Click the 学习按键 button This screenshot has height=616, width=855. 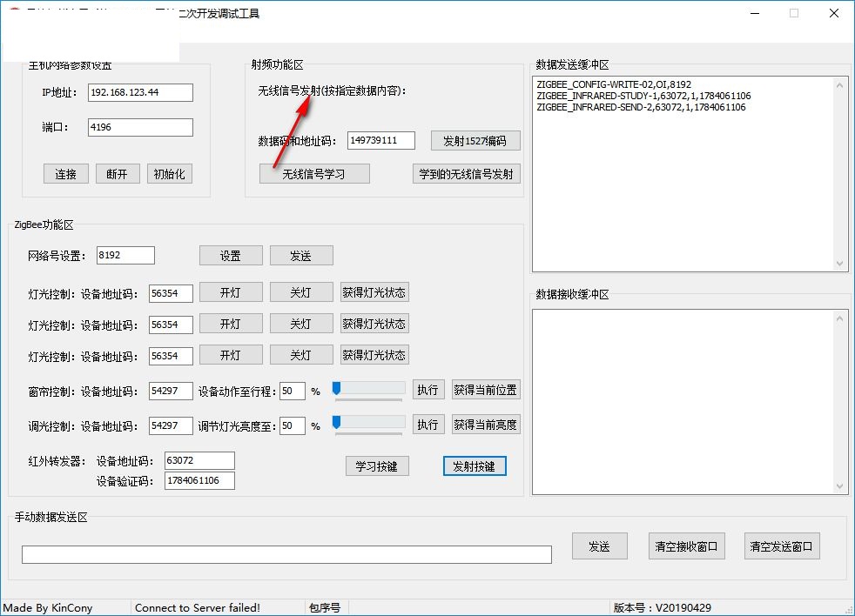(377, 466)
